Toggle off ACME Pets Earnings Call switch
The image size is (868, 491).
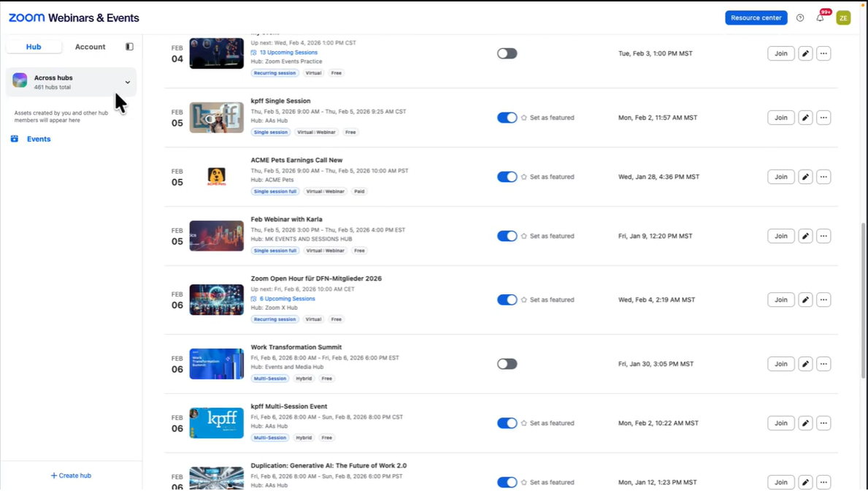click(x=507, y=177)
